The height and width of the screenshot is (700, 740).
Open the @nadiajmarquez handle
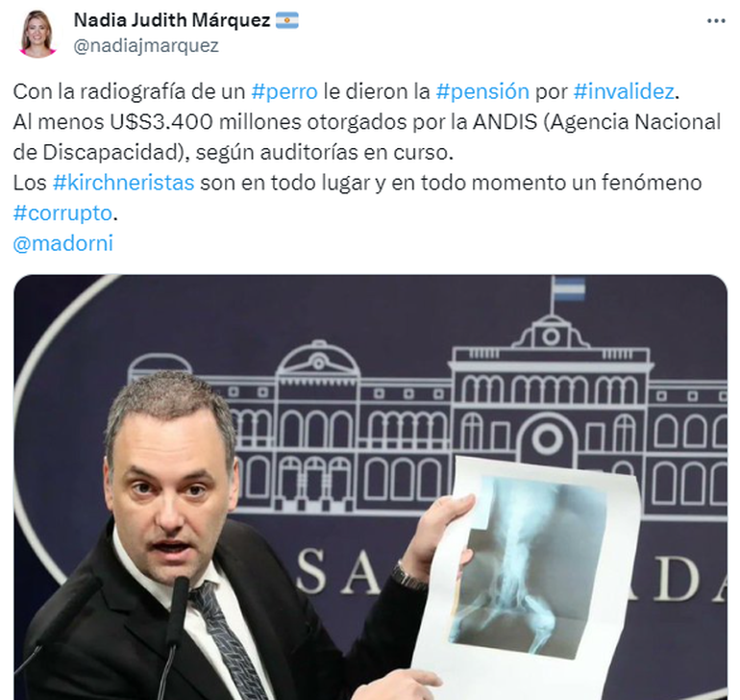[146, 46]
